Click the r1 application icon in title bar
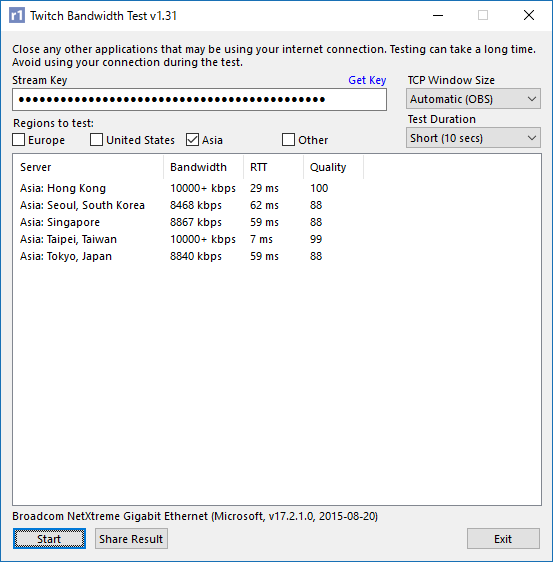 click(x=17, y=15)
